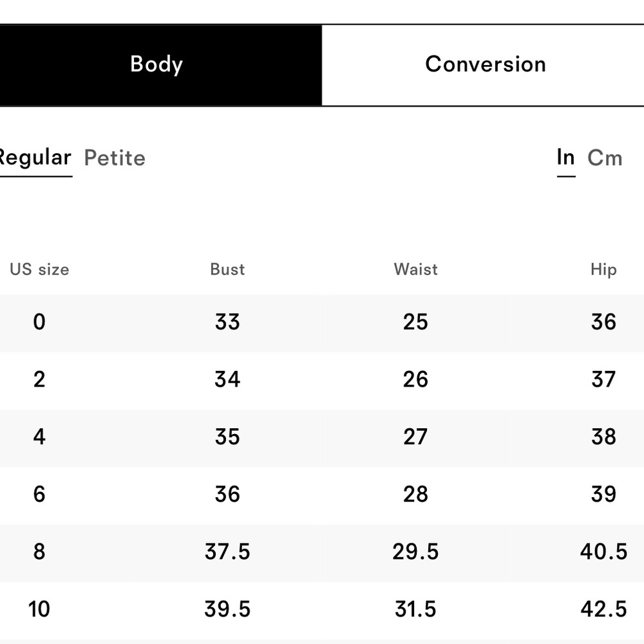Screen dimensions: 644x644
Task: Select the US size 4 row
Action: point(322,438)
